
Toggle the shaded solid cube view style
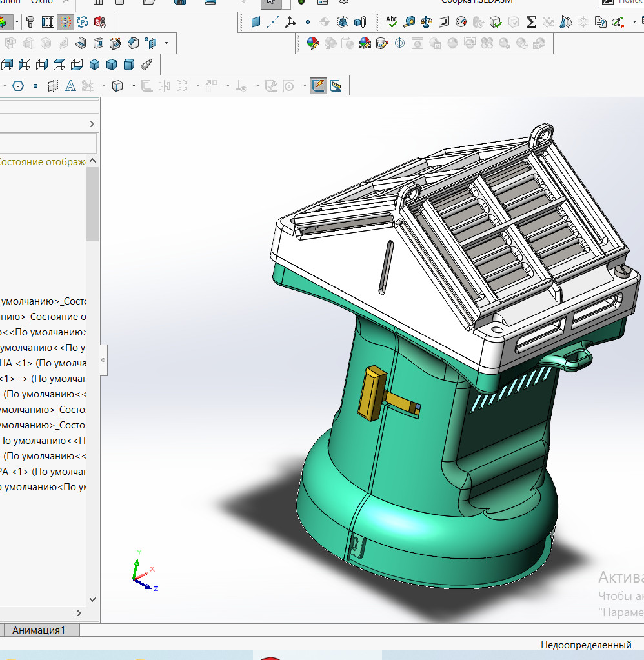pos(95,65)
